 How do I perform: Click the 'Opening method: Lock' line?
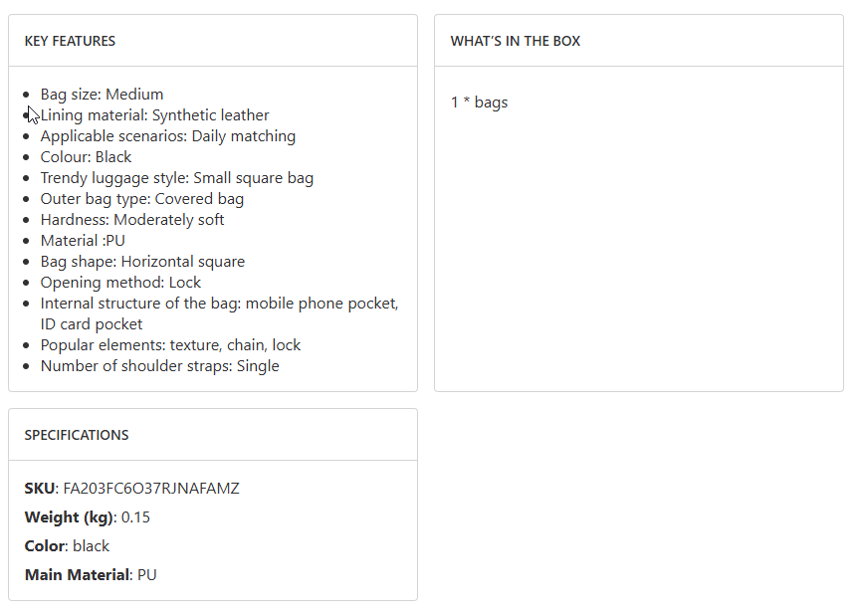[x=120, y=283]
